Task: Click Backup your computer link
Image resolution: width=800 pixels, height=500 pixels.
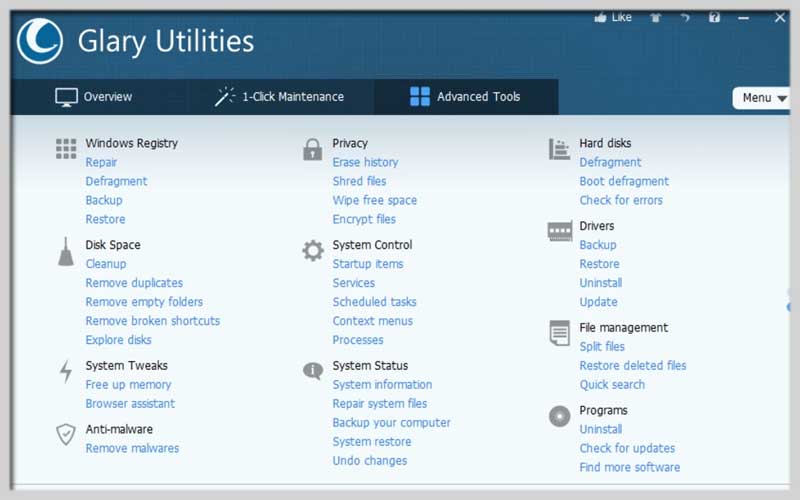Action: (391, 422)
